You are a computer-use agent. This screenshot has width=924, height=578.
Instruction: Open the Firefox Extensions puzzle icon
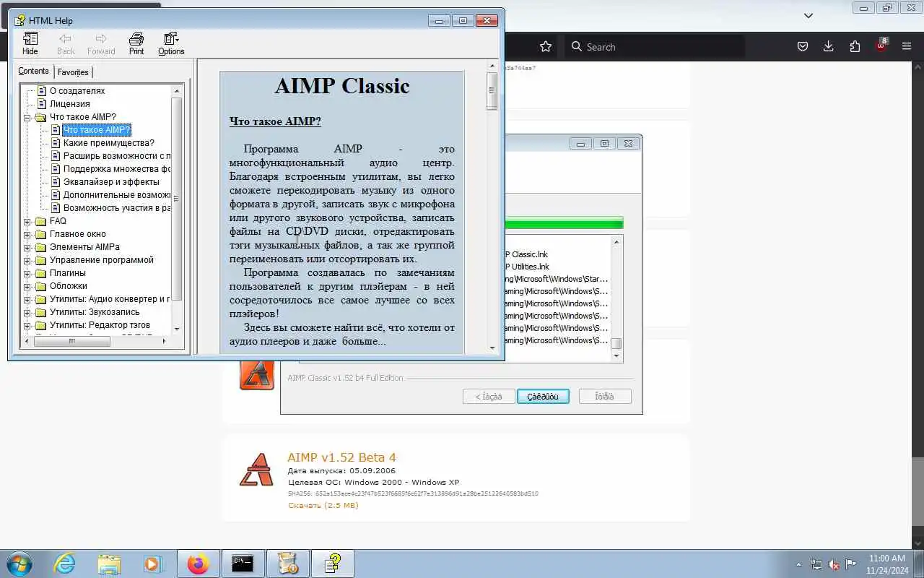(855, 46)
